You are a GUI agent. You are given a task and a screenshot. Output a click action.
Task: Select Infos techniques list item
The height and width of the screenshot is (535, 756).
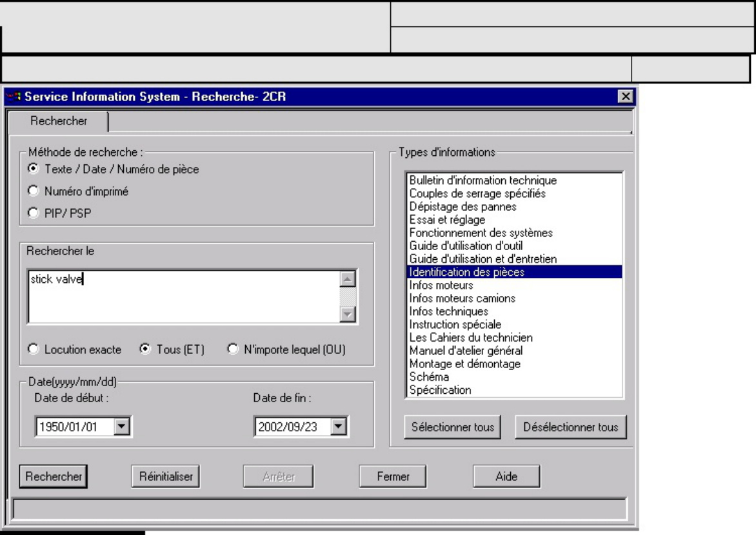tap(515, 311)
